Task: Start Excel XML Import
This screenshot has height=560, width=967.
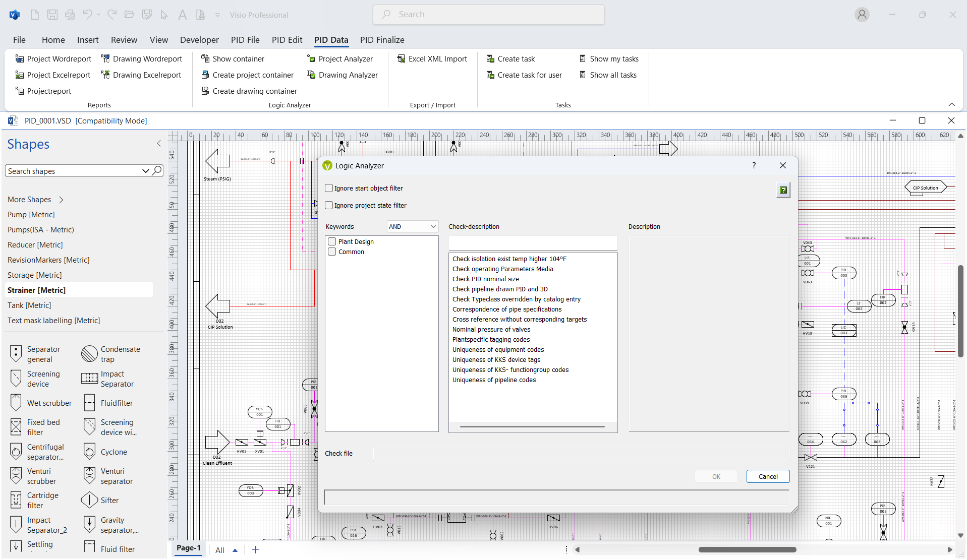Action: click(432, 59)
